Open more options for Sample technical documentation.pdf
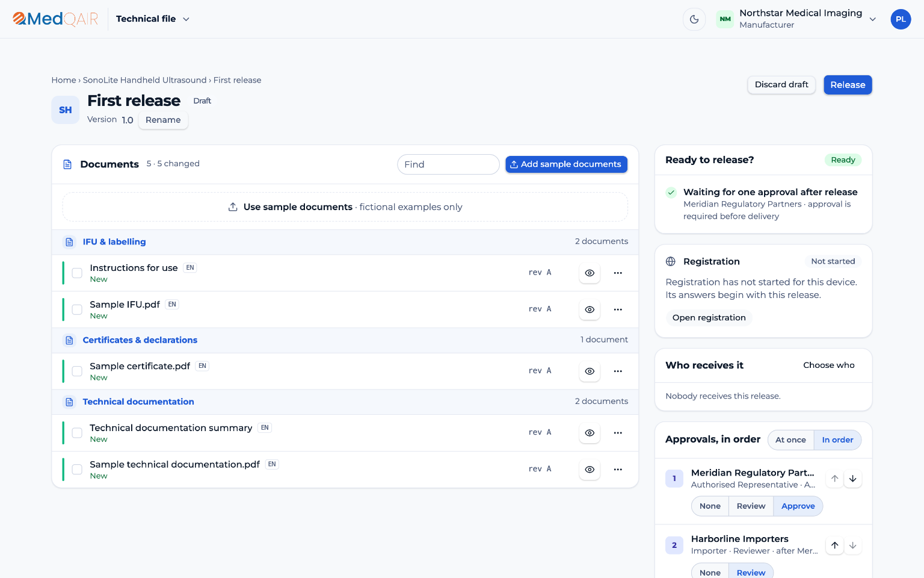Screen dimensions: 924x578 click(x=618, y=470)
